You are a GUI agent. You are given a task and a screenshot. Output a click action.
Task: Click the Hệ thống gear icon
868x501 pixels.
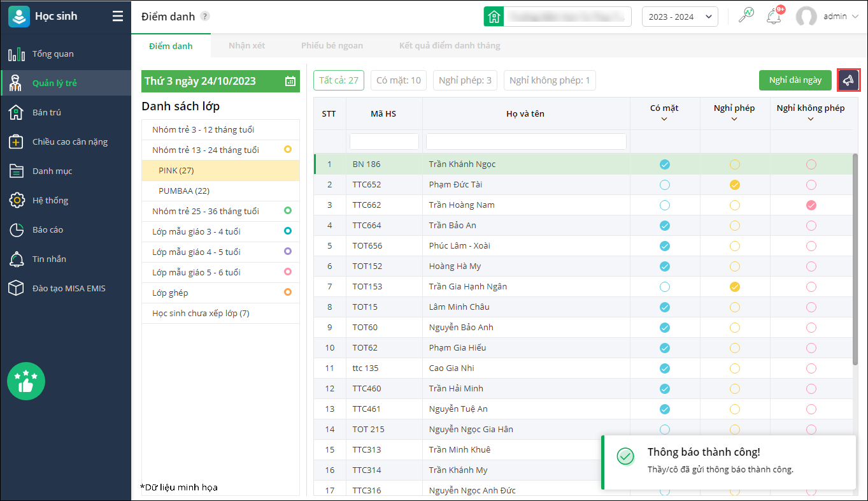[x=17, y=201]
